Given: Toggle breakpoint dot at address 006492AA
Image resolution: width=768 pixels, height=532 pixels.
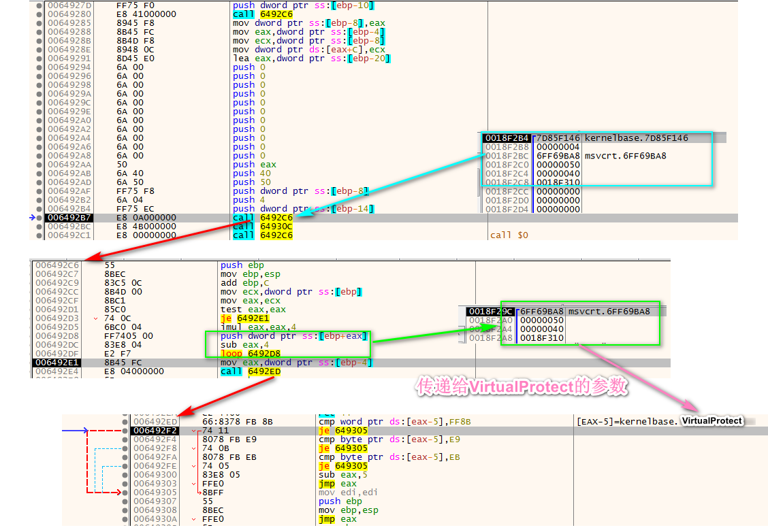Looking at the screenshot, I should [39, 165].
